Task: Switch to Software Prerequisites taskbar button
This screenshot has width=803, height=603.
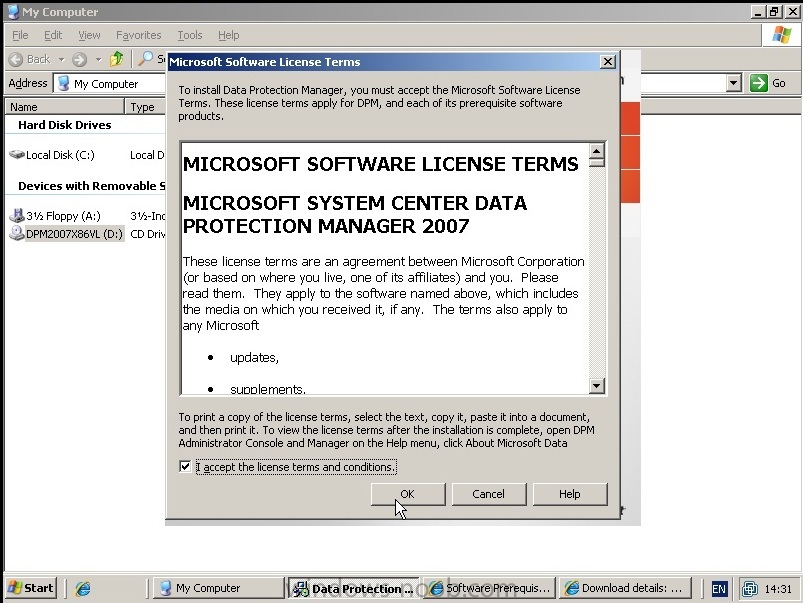Action: tap(490, 588)
